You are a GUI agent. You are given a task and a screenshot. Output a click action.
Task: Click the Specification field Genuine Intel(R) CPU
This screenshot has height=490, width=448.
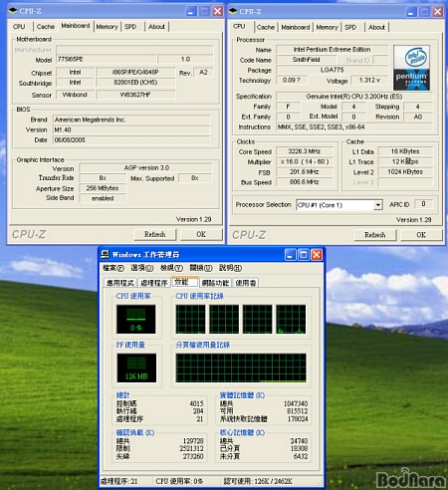pos(354,97)
